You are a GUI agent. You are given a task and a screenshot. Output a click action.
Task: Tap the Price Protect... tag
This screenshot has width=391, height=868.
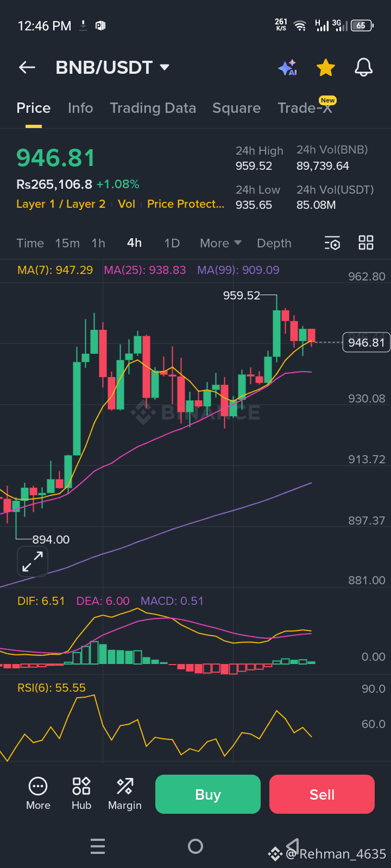click(186, 204)
